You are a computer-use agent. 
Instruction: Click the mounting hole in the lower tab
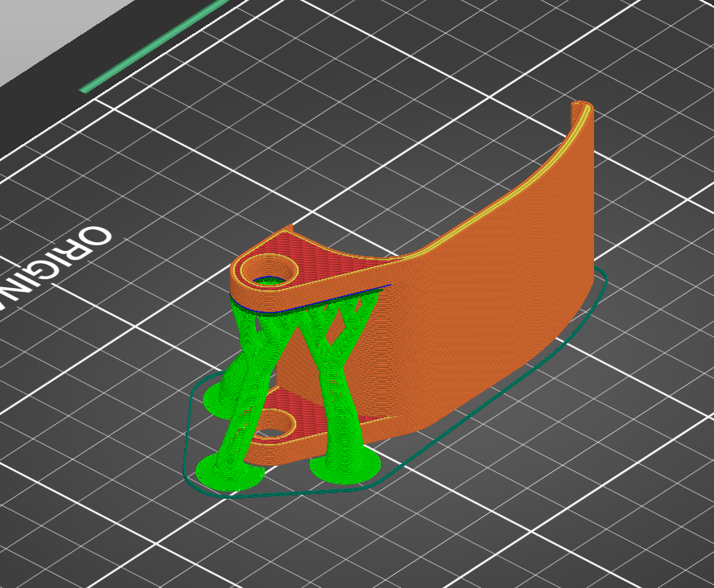[272, 425]
